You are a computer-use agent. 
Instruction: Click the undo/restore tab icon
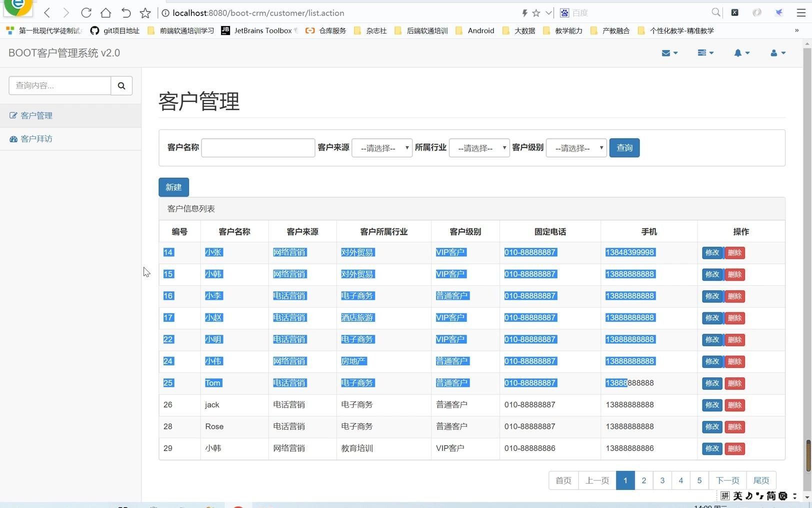[125, 13]
